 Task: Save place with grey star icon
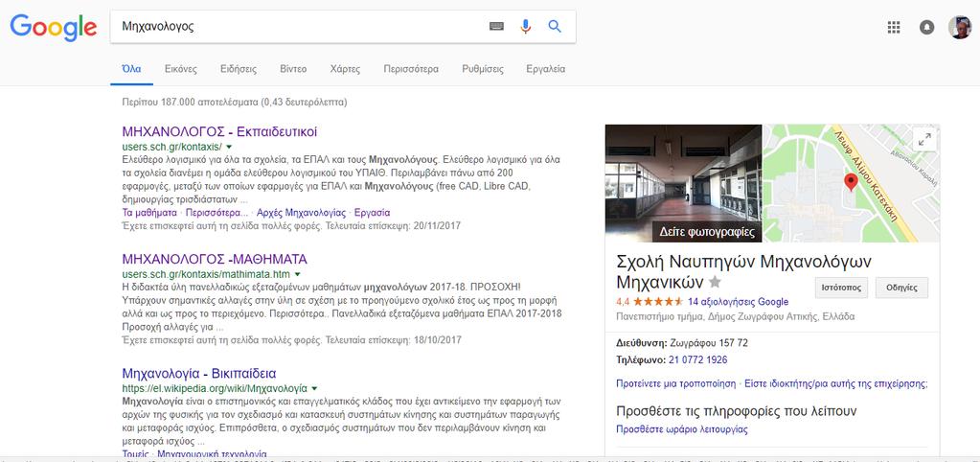[715, 282]
